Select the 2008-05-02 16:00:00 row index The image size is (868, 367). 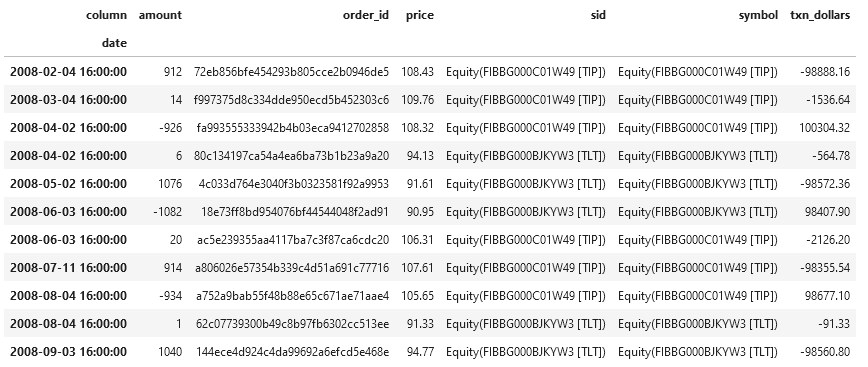coord(68,184)
